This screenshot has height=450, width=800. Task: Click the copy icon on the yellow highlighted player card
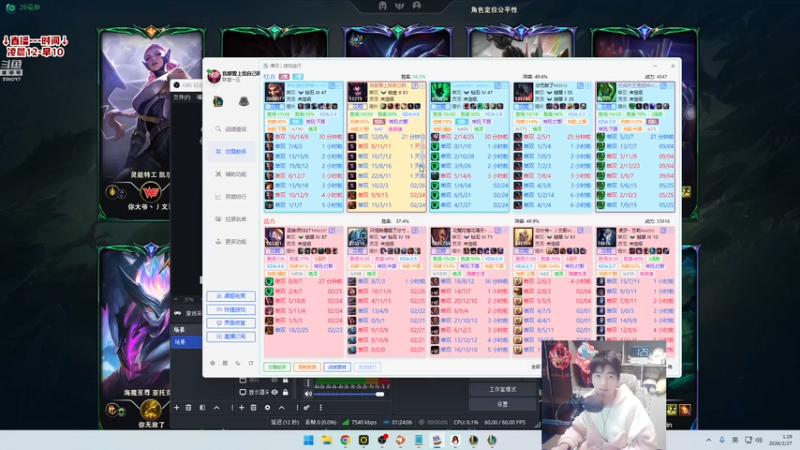tap(415, 86)
